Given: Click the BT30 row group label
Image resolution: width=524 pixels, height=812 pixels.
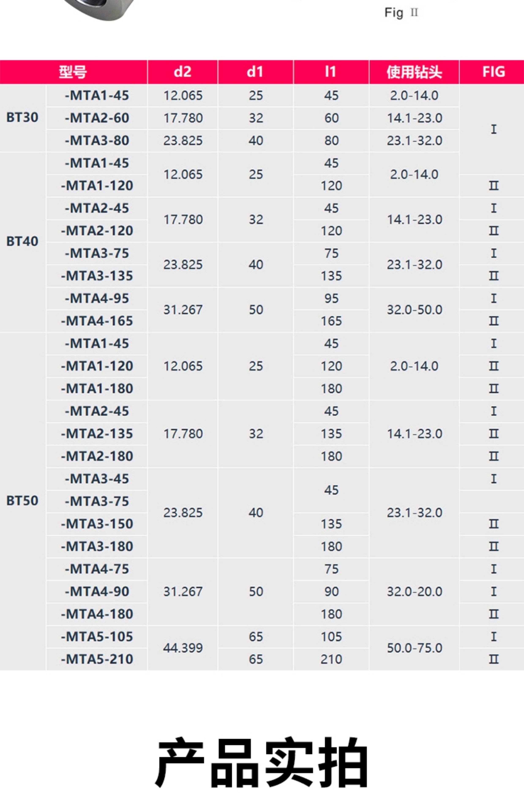Looking at the screenshot, I should click(x=22, y=117).
